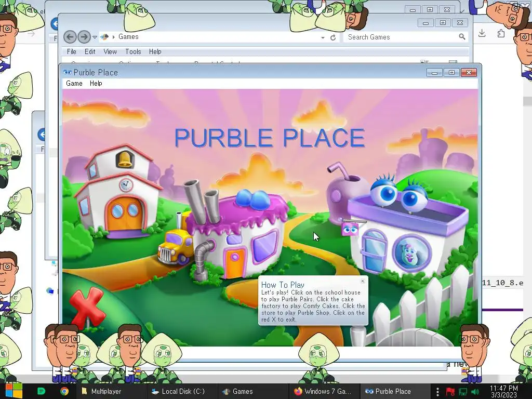Minimize the Games explorer window
Image resolution: width=532 pixels, height=399 pixels.
425,23
